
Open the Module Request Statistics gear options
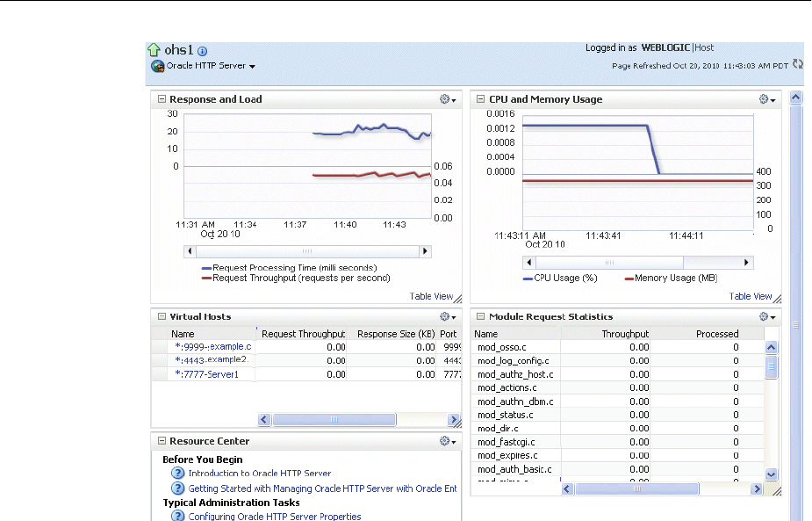[767, 316]
